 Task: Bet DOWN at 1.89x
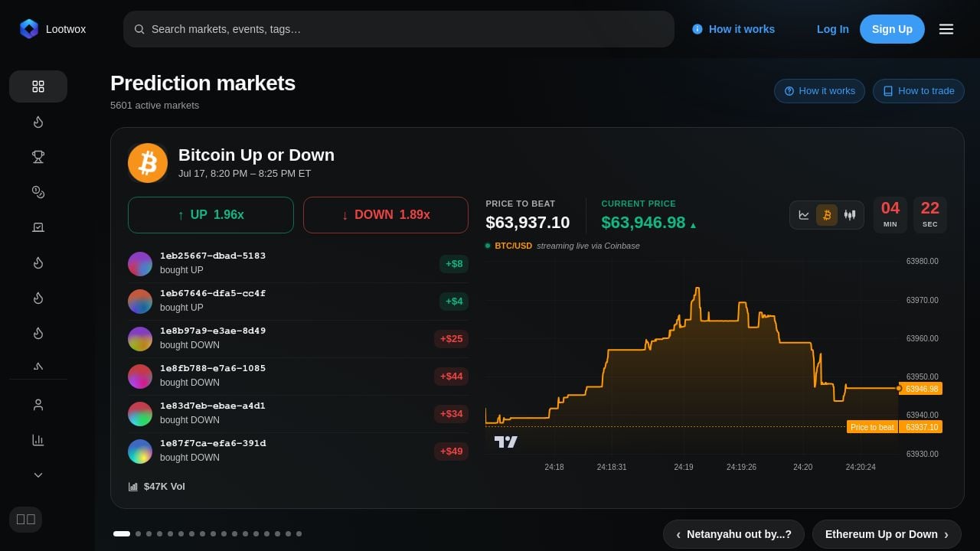(386, 215)
